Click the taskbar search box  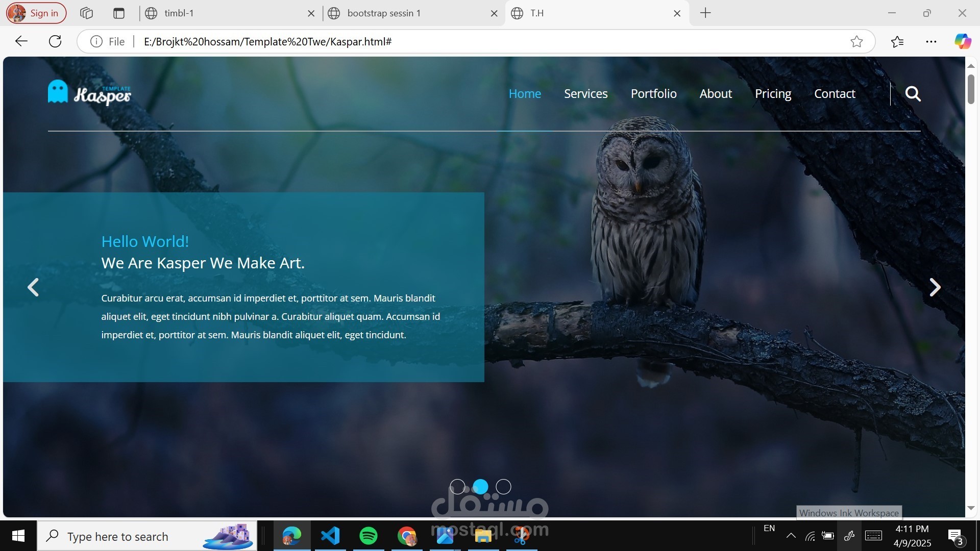[147, 536]
